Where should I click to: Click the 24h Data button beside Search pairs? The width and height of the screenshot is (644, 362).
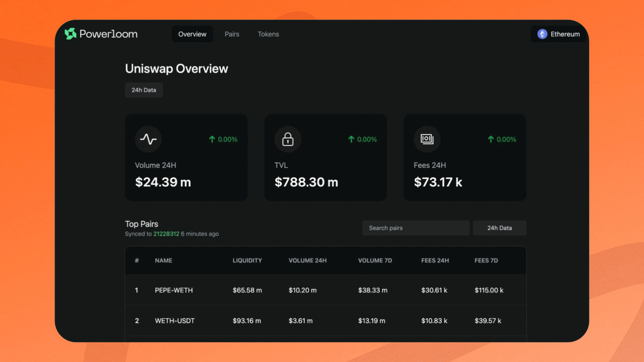(499, 228)
